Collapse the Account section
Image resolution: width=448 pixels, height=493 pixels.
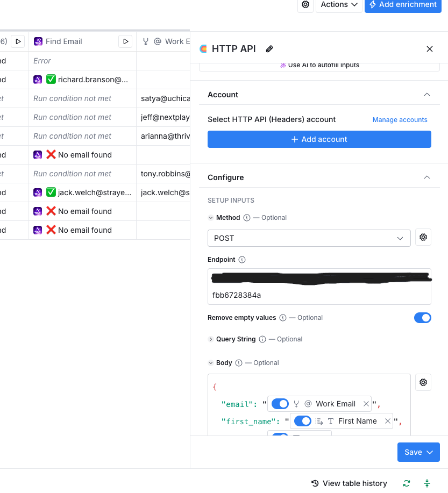(427, 95)
